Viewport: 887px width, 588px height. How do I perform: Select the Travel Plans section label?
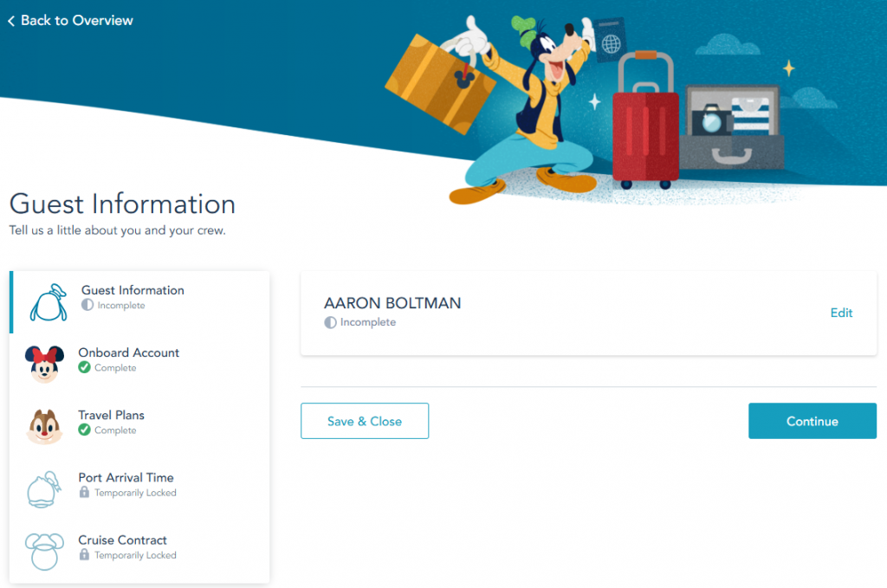(111, 415)
